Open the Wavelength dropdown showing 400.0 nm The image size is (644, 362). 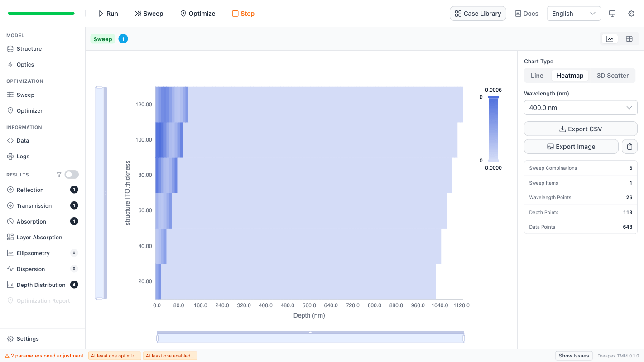pyautogui.click(x=580, y=107)
